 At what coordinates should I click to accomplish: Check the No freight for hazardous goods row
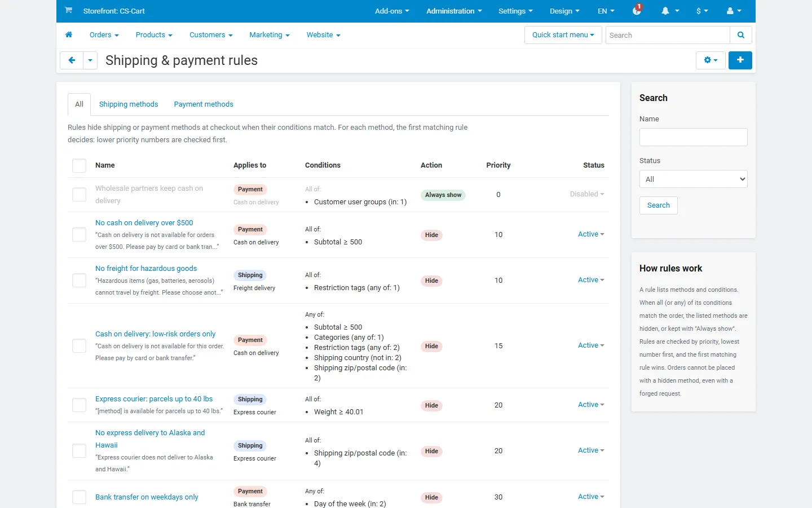[80, 281]
